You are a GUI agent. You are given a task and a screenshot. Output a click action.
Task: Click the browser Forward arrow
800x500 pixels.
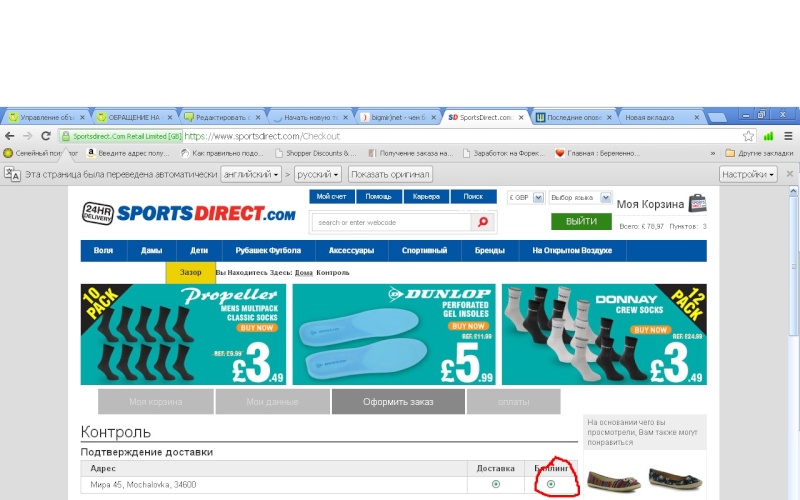28,136
